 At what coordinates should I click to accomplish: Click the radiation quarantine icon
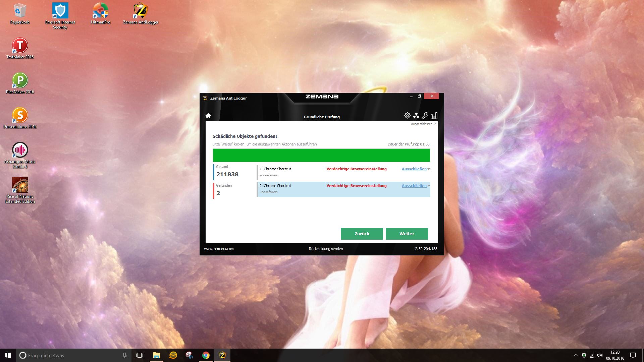[x=416, y=116]
